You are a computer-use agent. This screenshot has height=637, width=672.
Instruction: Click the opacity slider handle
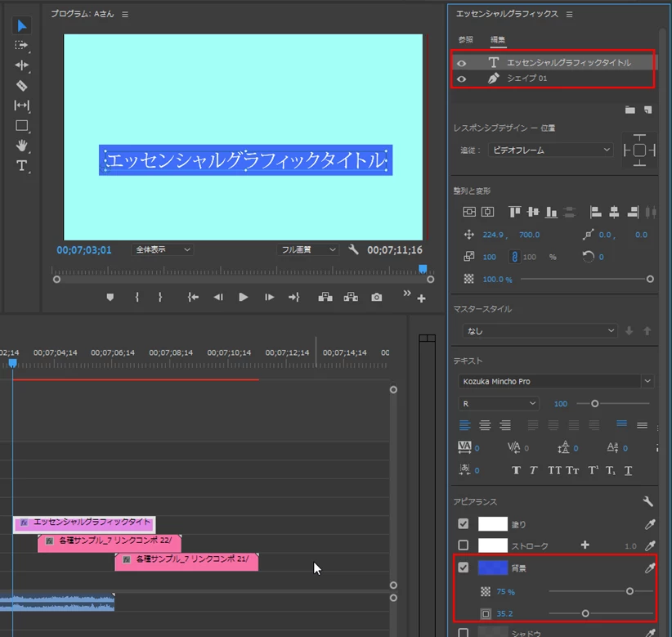point(650,279)
